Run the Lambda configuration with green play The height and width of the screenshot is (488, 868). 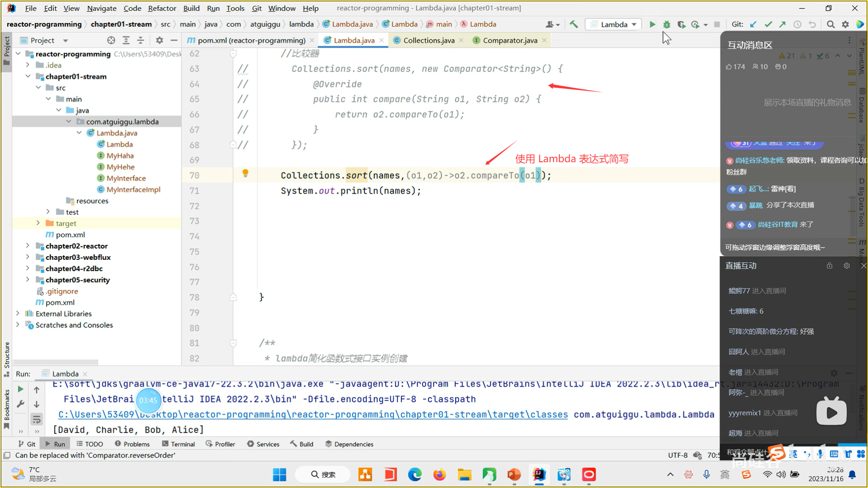tap(652, 24)
